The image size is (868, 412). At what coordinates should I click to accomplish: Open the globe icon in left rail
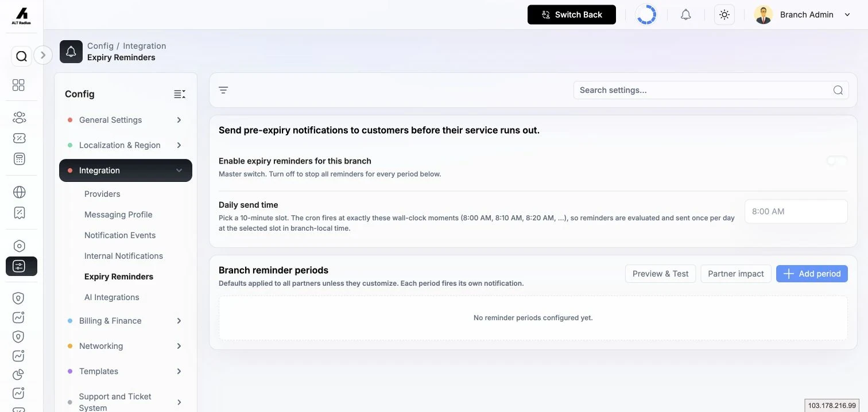(x=19, y=192)
